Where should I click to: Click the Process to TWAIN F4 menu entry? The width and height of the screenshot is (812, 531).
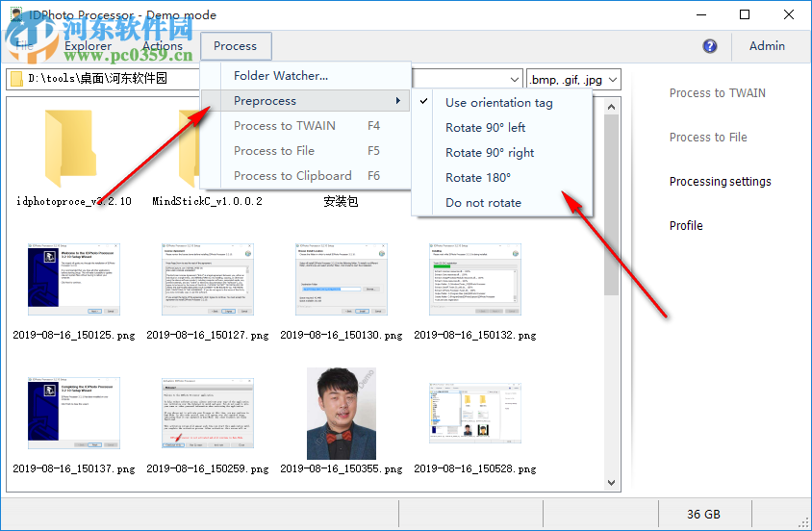coord(306,126)
